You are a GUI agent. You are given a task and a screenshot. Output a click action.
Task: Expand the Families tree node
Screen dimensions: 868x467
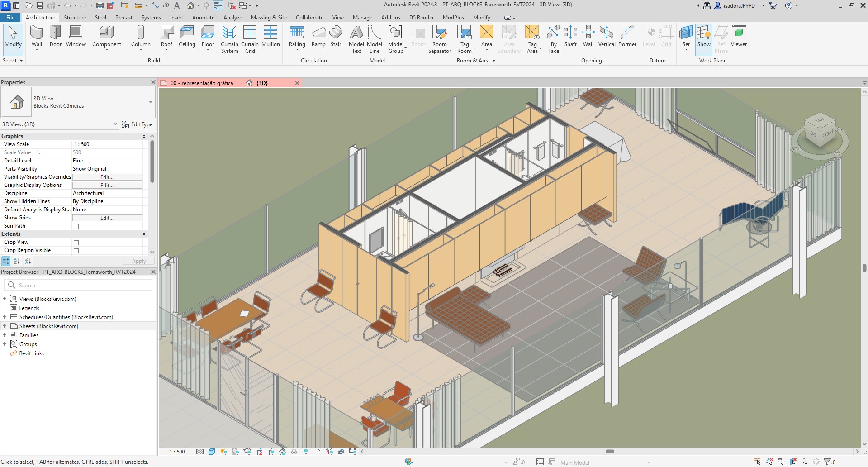pos(5,335)
